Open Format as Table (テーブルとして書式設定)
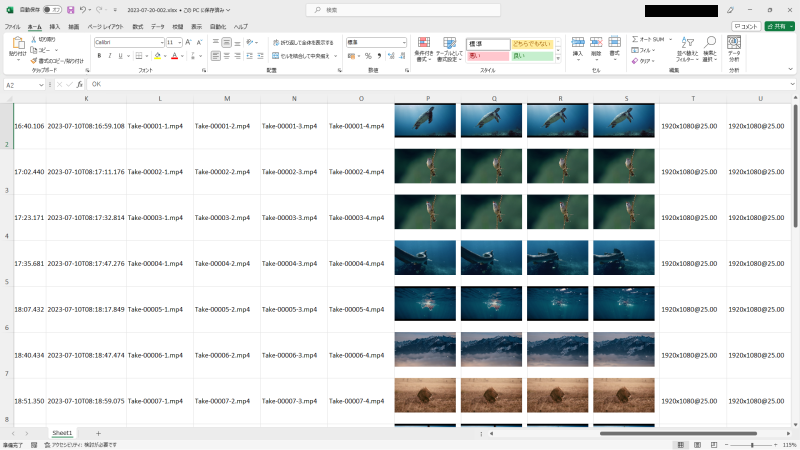Image resolution: width=800 pixels, height=450 pixels. (449, 49)
